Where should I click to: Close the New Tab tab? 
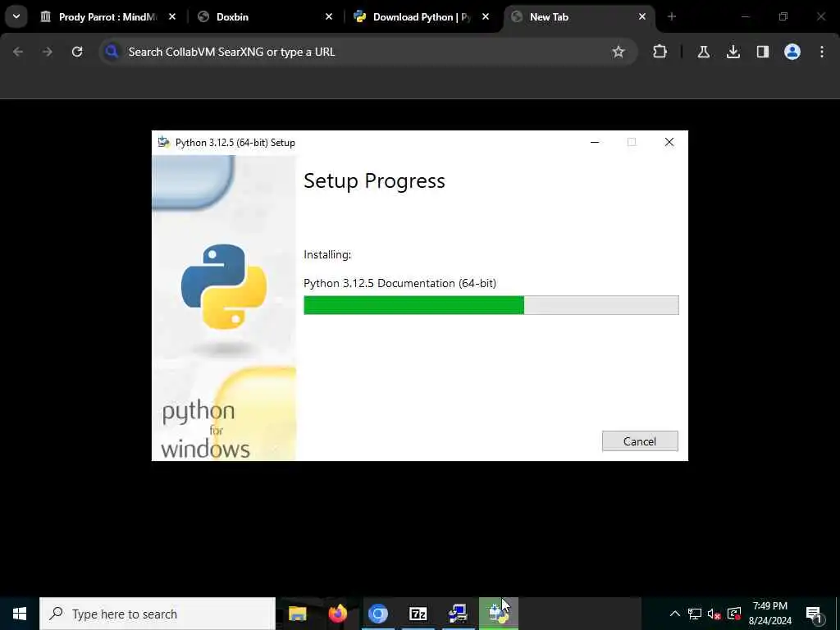click(x=641, y=17)
